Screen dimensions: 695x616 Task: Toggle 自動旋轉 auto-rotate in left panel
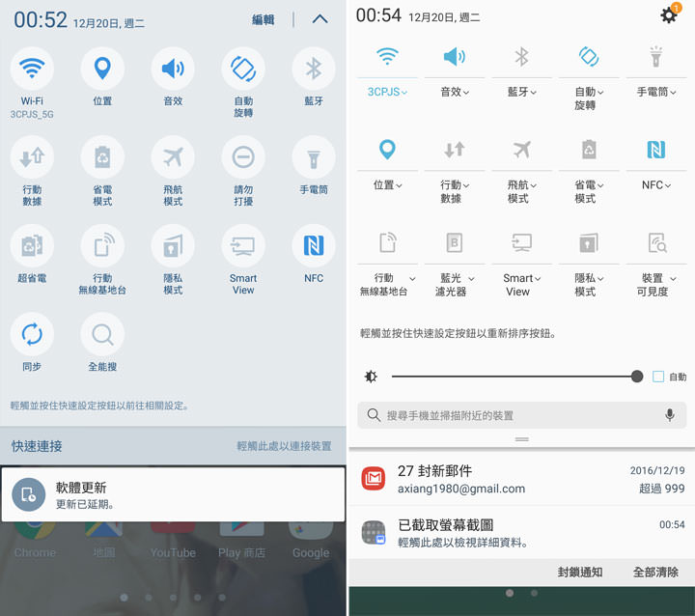point(243,69)
